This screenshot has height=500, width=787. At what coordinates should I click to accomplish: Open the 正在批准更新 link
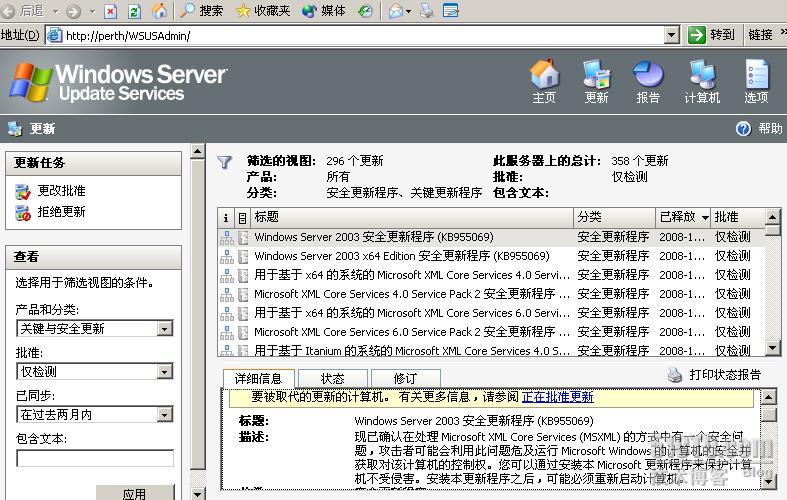pyautogui.click(x=558, y=397)
